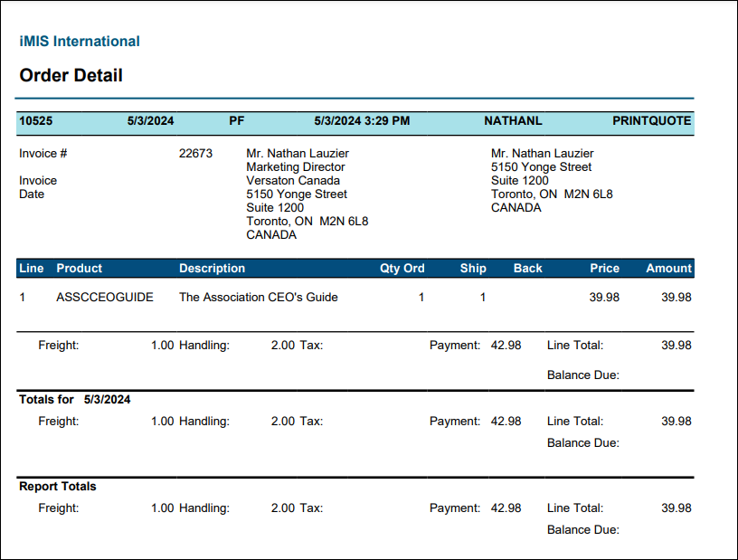
Task: Click the PF order type code
Action: (237, 121)
